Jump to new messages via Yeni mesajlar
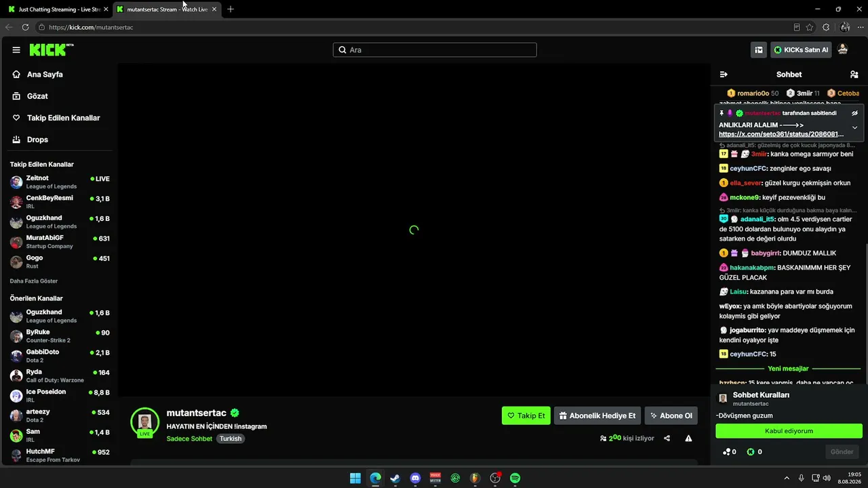The image size is (868, 488). [x=788, y=369]
